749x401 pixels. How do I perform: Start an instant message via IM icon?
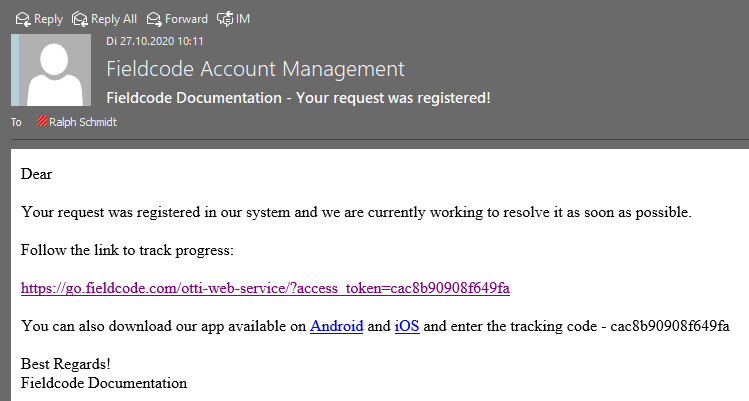point(225,19)
